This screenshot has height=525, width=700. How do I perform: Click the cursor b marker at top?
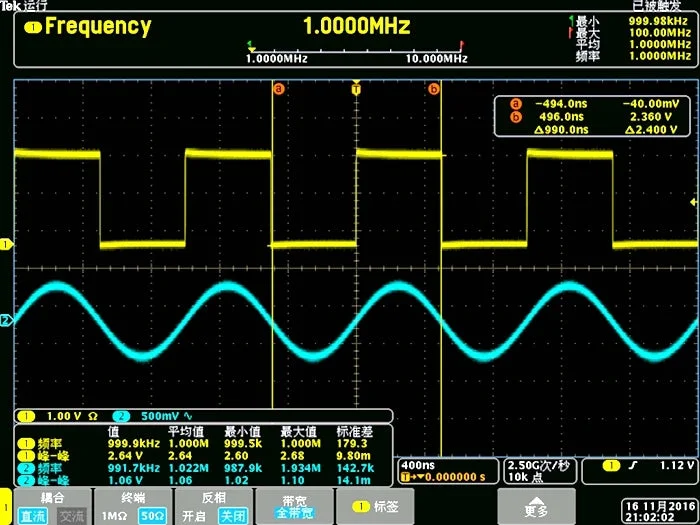pos(433,89)
